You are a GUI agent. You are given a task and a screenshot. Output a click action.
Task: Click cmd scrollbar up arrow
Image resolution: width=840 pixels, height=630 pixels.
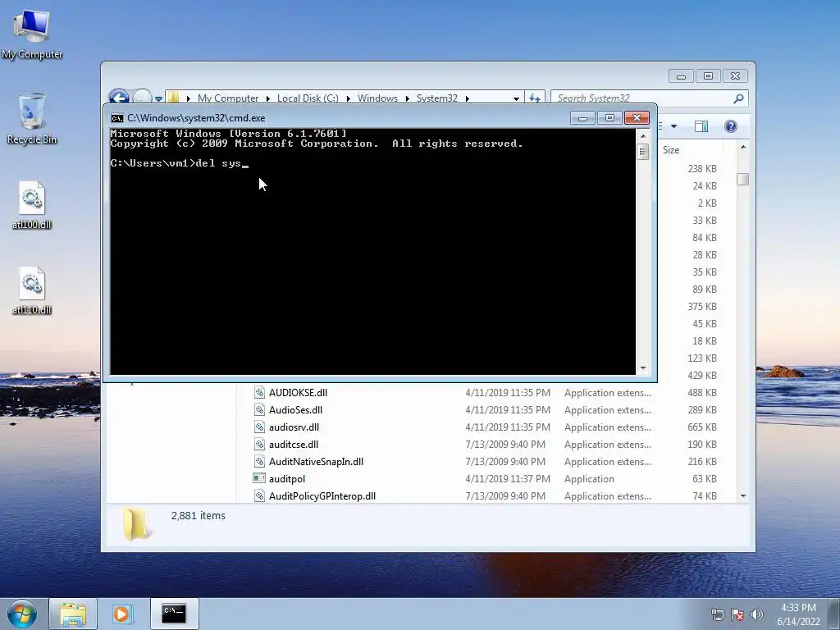643,136
